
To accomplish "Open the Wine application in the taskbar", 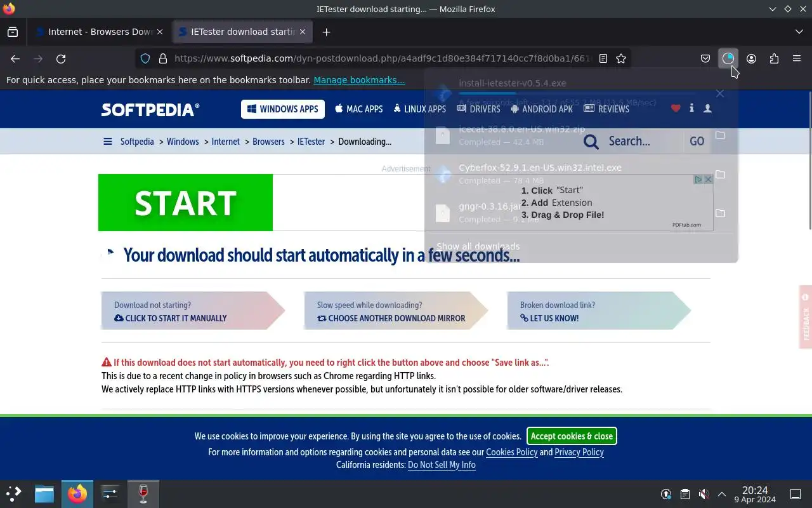I will (143, 494).
